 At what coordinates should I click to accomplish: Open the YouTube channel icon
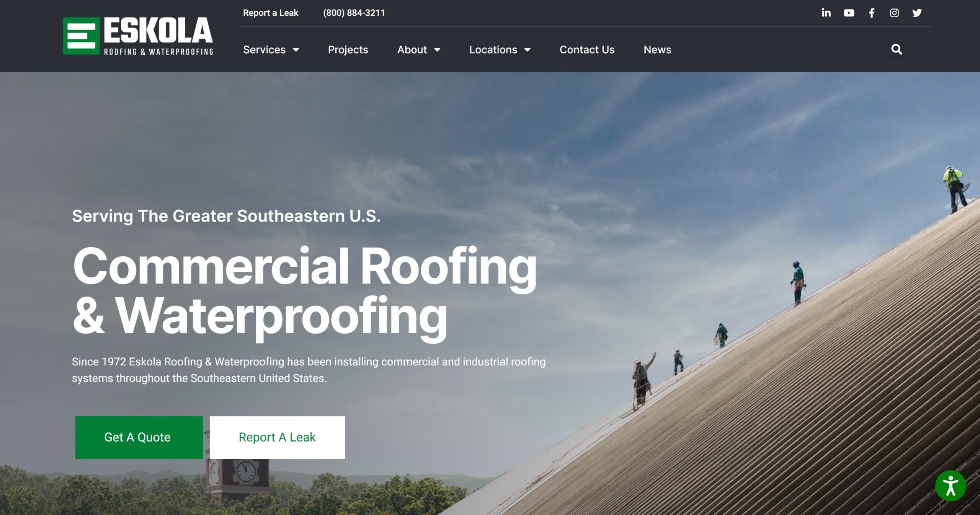point(849,13)
